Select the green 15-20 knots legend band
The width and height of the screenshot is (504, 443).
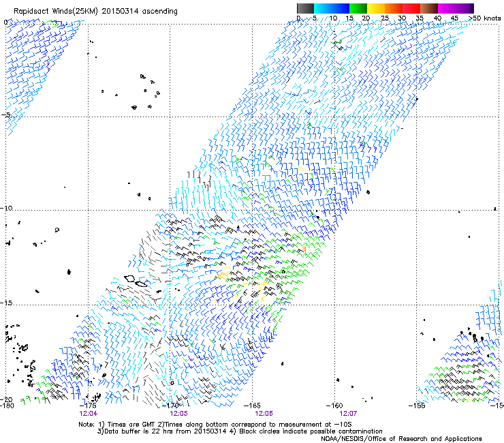[x=358, y=8]
